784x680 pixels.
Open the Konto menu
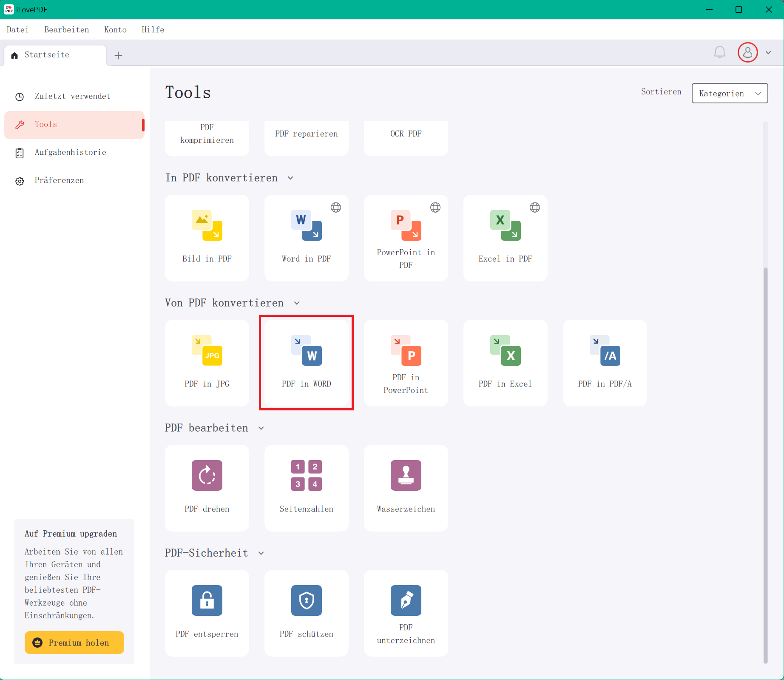coord(116,30)
